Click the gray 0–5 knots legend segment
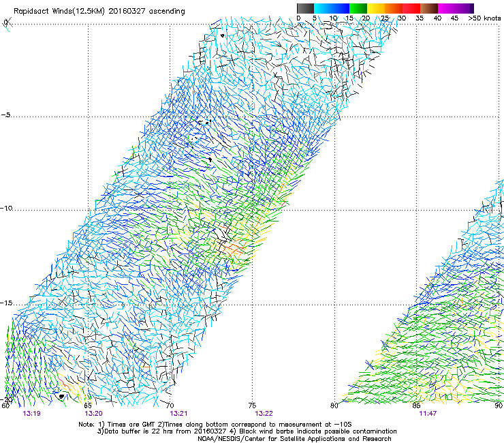Image resolution: width=504 pixels, height=443 pixels. (x=305, y=8)
